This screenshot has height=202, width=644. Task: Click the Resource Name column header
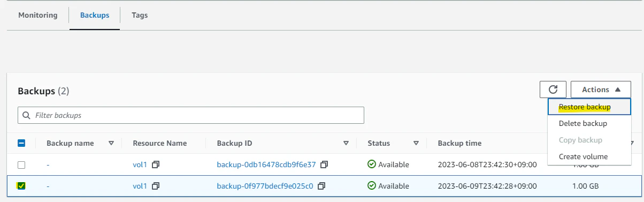pyautogui.click(x=160, y=143)
